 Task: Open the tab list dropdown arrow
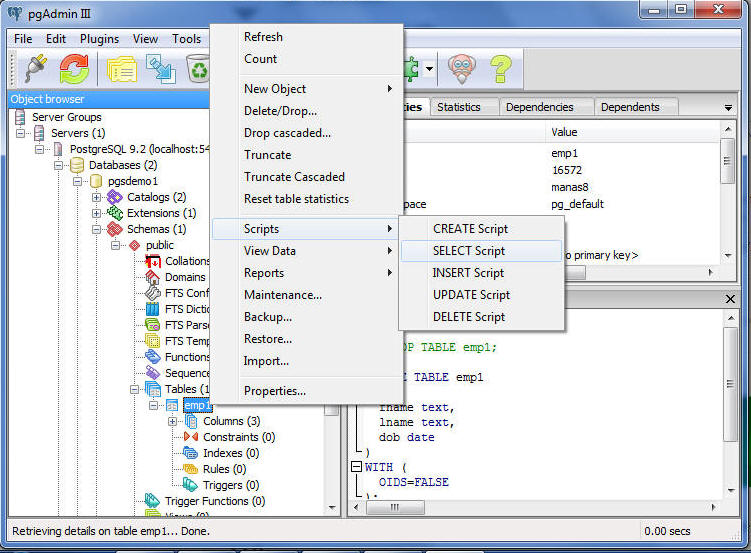coord(728,108)
